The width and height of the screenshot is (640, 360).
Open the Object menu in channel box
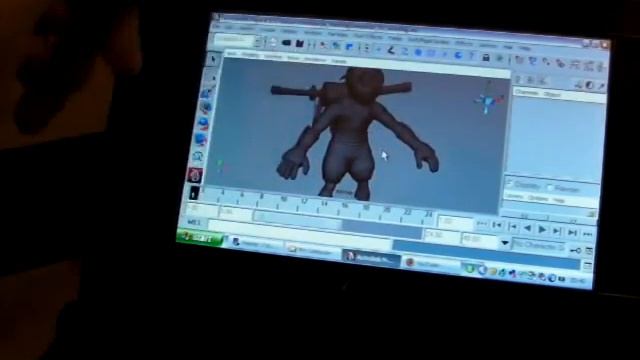tap(552, 94)
